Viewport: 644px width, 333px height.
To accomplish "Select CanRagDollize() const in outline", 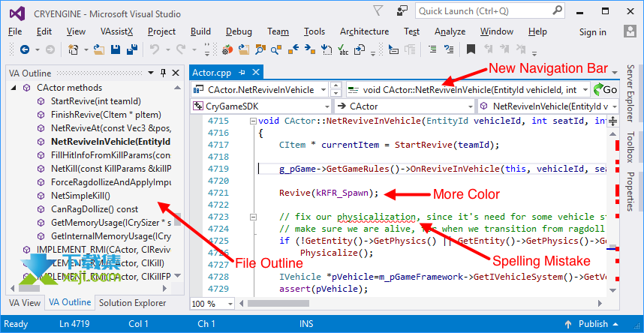I will pyautogui.click(x=95, y=209).
